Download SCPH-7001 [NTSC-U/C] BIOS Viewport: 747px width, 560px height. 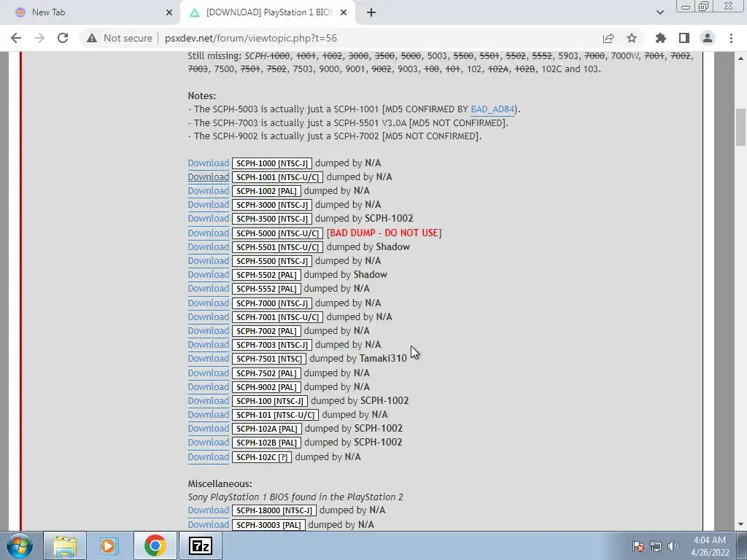(208, 317)
